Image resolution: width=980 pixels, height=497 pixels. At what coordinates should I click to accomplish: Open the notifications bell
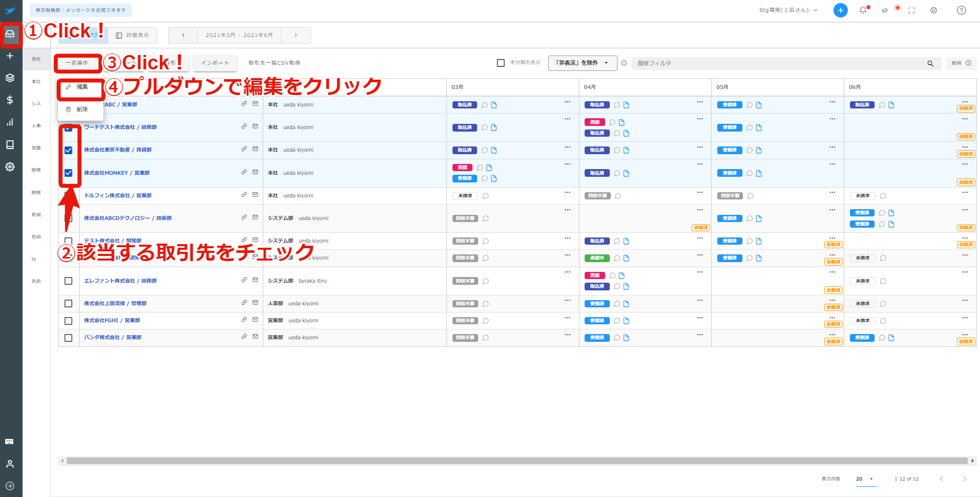(863, 10)
